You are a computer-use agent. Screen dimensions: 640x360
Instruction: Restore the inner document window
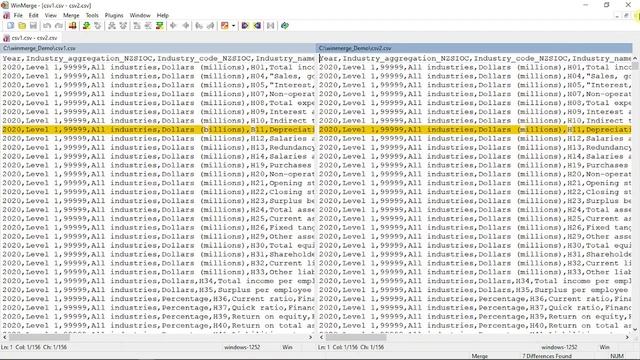(626, 16)
